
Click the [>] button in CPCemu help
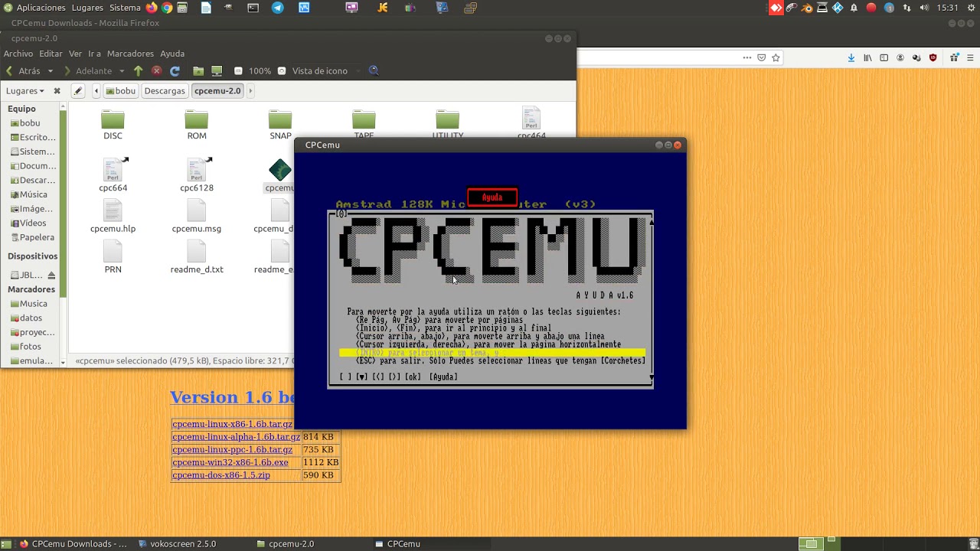click(x=394, y=377)
